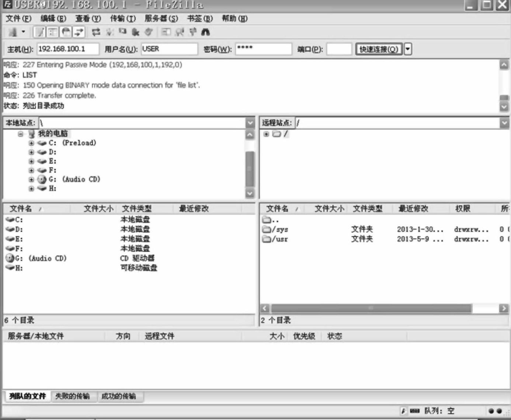This screenshot has width=511, height=420.
Task: Select the E: drive in local tree
Action: point(52,161)
